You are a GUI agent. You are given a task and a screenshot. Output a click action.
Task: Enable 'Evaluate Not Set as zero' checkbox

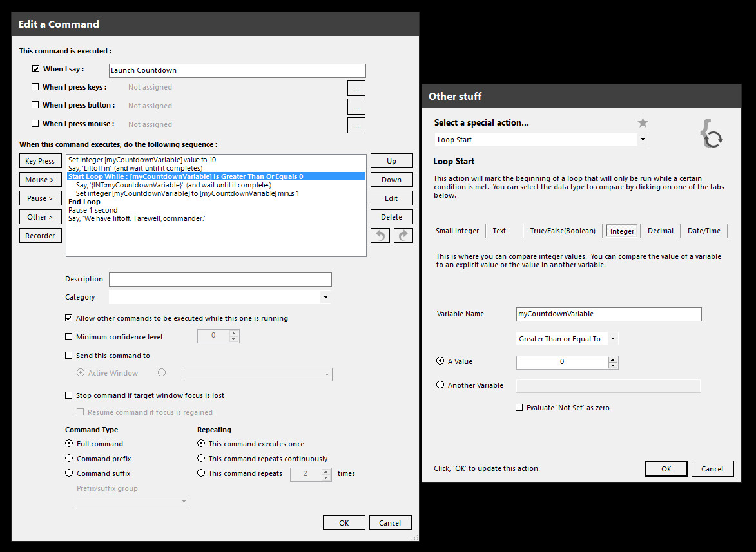coord(519,408)
